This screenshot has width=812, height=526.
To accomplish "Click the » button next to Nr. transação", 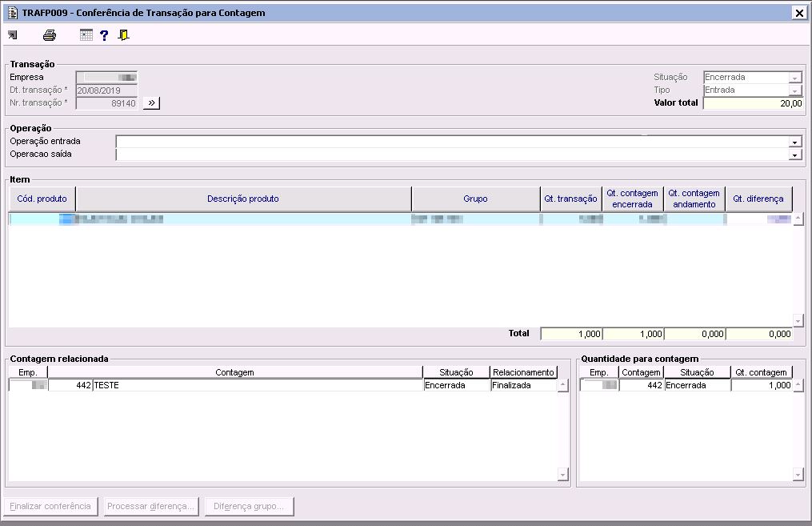I will (x=151, y=103).
